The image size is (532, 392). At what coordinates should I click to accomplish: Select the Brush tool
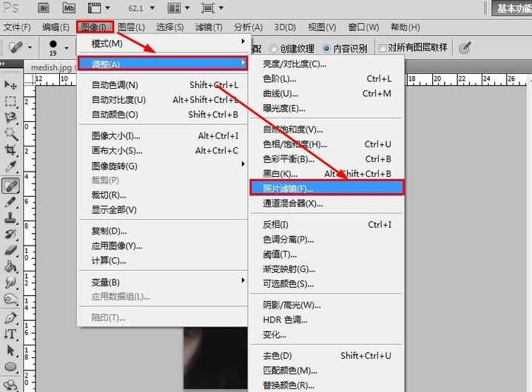(10, 202)
